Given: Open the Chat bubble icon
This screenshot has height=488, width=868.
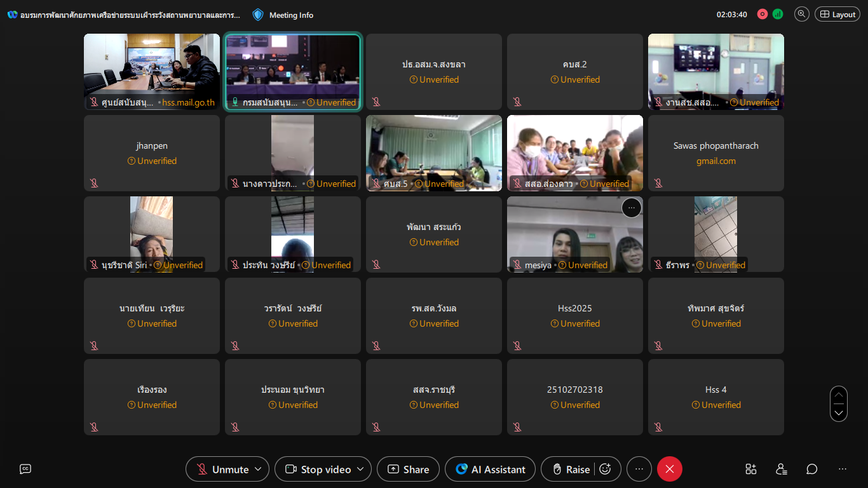Looking at the screenshot, I should coord(812,469).
